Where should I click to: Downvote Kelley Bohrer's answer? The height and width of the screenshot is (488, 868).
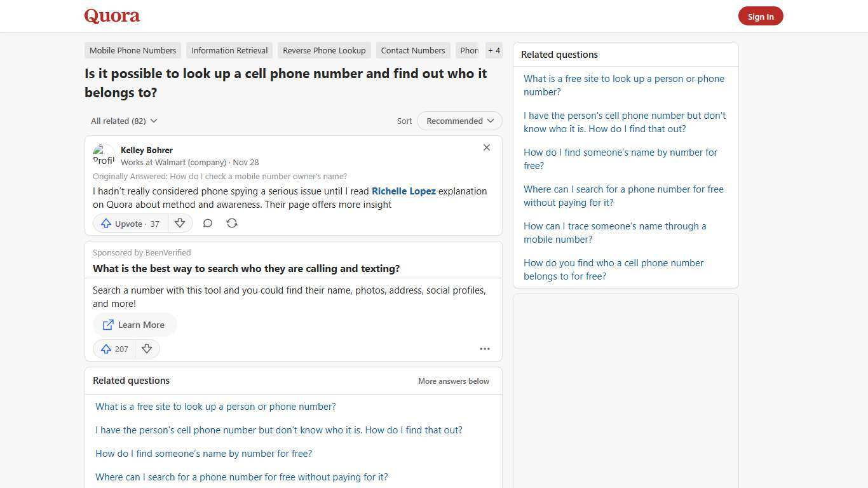click(x=180, y=223)
